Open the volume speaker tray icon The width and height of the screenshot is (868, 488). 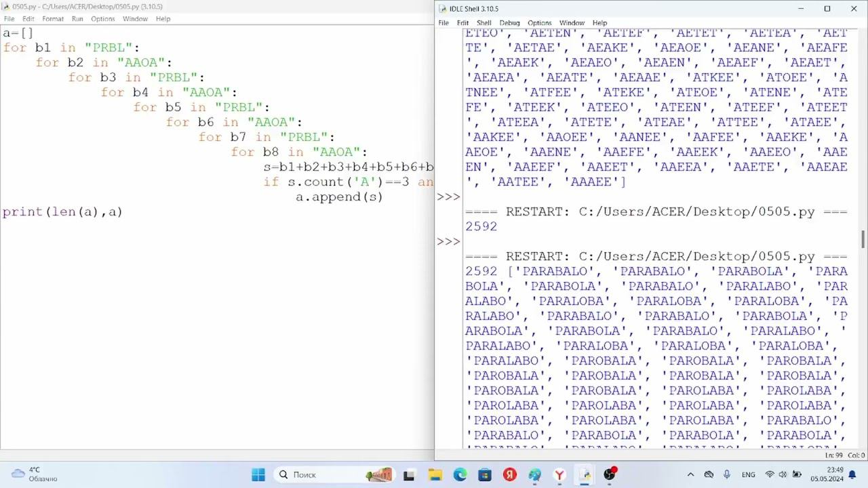(783, 475)
